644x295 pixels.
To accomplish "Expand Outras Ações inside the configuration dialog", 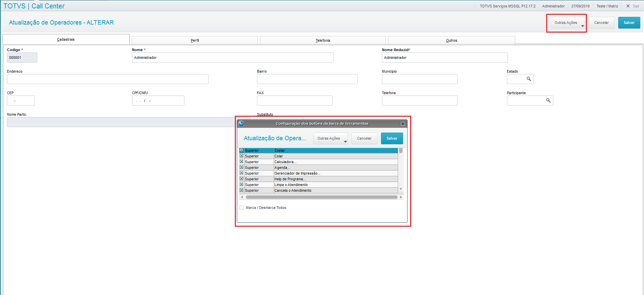I will coord(331,139).
